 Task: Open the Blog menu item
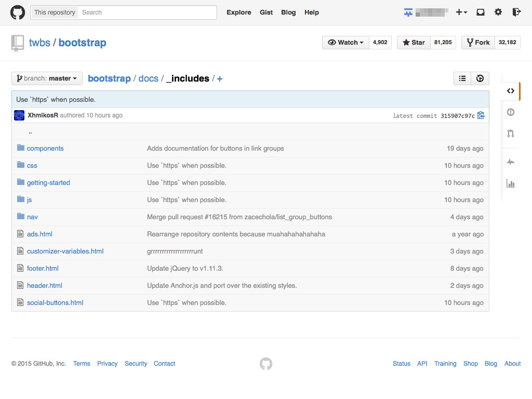288,12
